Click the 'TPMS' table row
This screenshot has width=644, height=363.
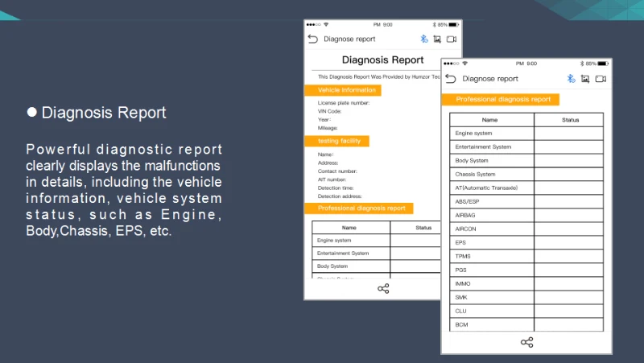[x=526, y=256]
